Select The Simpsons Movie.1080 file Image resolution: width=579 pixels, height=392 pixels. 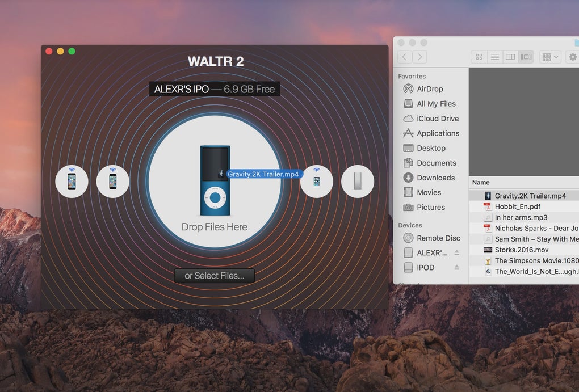click(524, 260)
